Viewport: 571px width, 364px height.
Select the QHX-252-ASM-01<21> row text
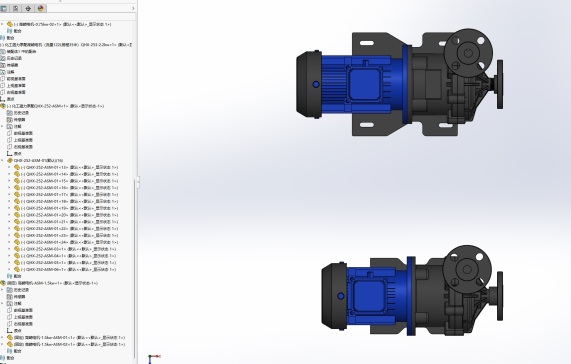coord(70,222)
